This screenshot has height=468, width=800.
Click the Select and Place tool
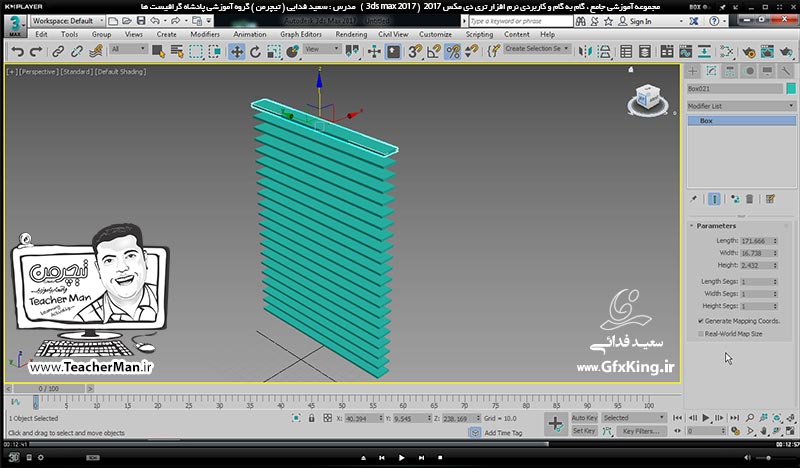292,52
